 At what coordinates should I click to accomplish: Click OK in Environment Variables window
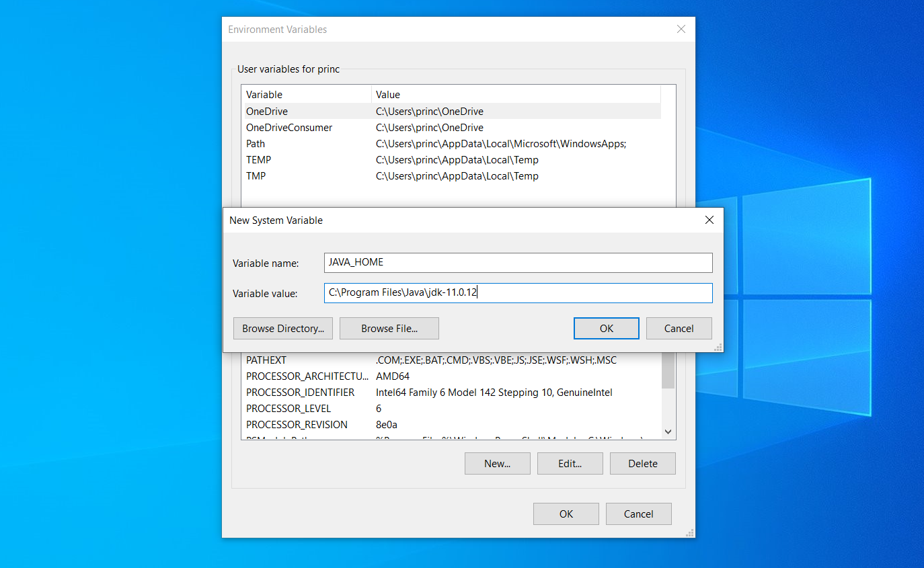click(x=566, y=514)
